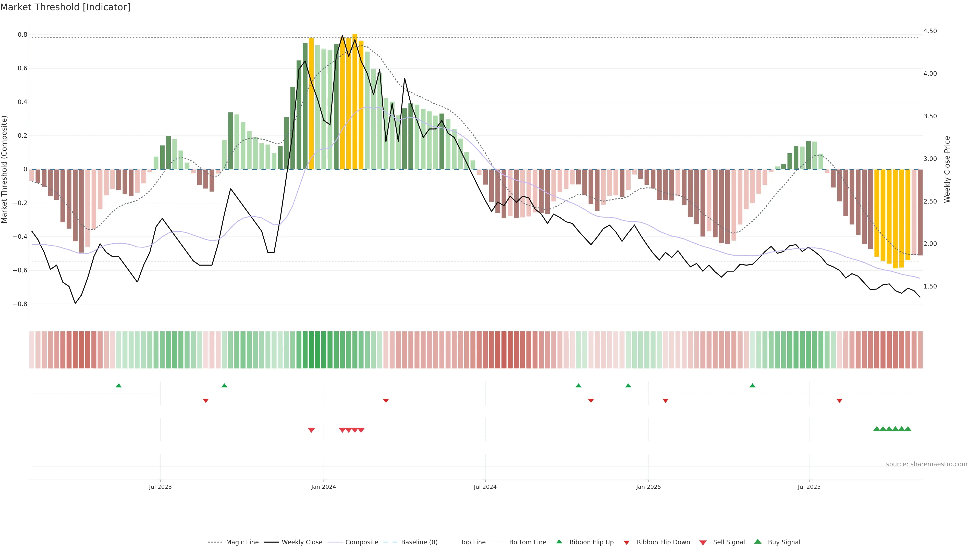Toggle the Top Line legend item

pyautogui.click(x=473, y=542)
